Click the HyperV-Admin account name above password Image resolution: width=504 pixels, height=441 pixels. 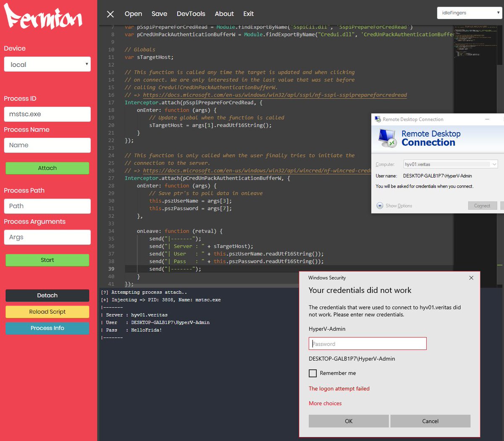point(327,329)
